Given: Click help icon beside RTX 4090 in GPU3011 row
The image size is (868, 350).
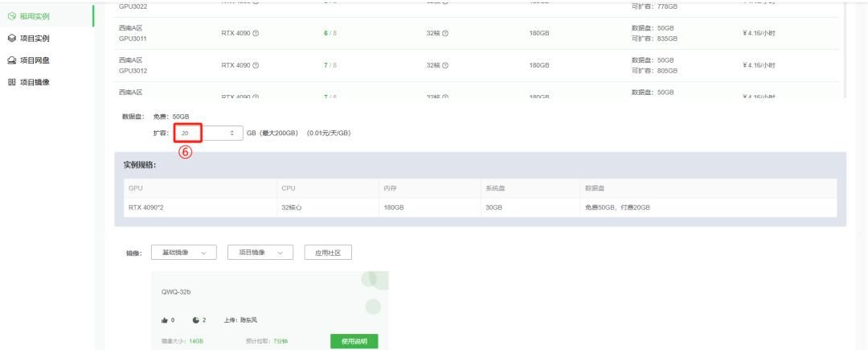Looking at the screenshot, I should click(256, 33).
